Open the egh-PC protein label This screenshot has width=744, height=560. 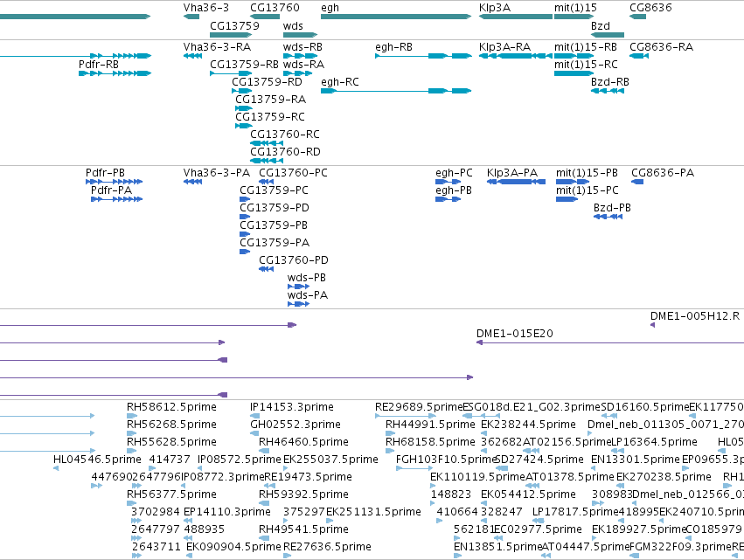pos(454,173)
